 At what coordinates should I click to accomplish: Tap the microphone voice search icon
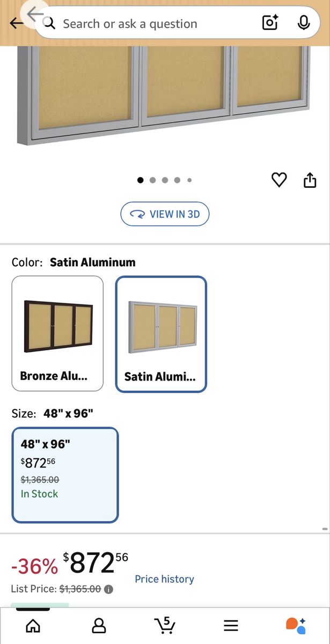(x=304, y=23)
